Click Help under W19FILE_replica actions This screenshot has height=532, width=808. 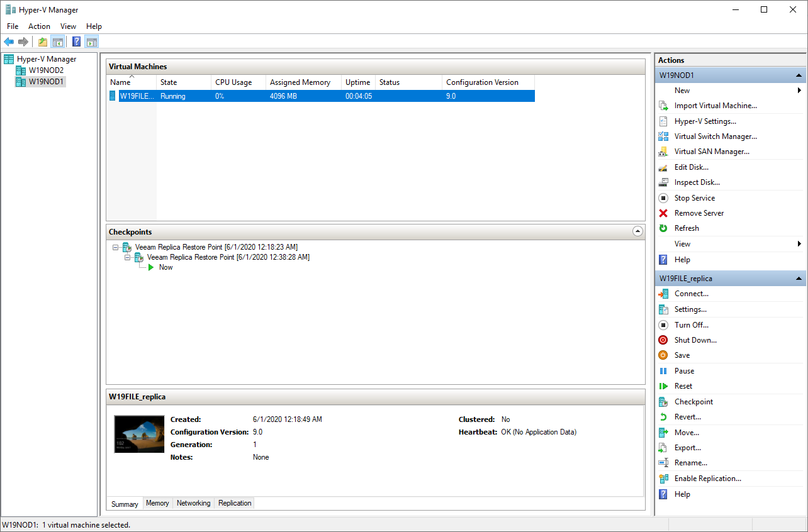point(682,494)
